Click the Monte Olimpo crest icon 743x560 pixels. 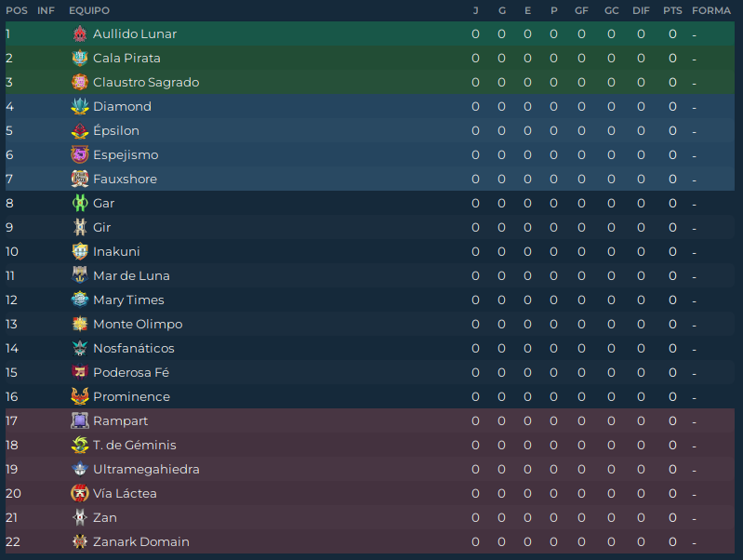pyautogui.click(x=80, y=325)
